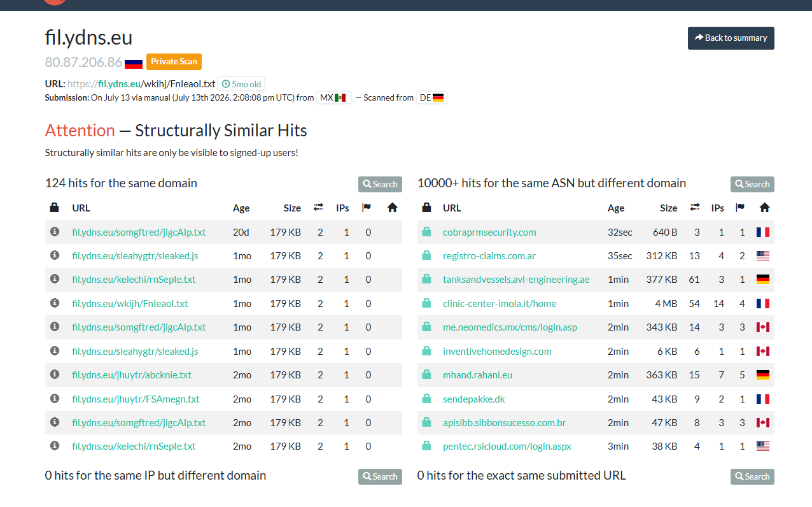Click lock header icon in same-ASN table

426,208
